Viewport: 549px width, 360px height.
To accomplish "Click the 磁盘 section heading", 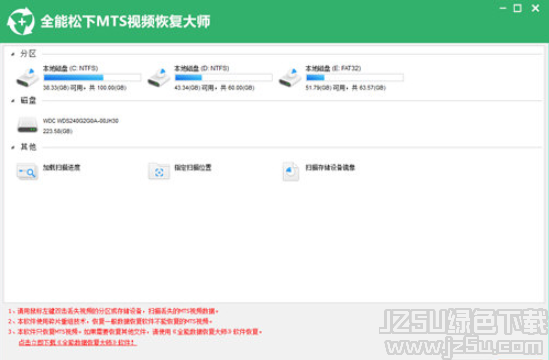I will pyautogui.click(x=28, y=101).
